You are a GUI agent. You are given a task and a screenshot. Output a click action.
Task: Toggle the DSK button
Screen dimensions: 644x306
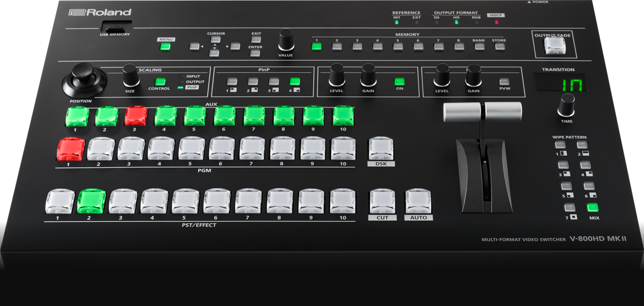click(x=381, y=149)
